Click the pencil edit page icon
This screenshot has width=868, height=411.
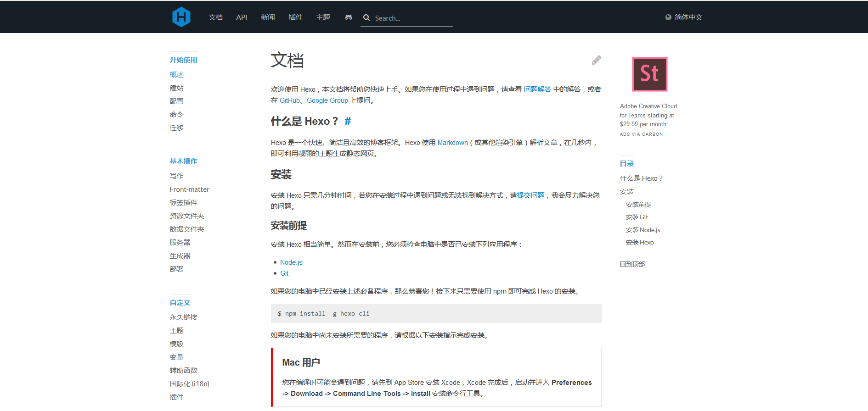[x=597, y=60]
